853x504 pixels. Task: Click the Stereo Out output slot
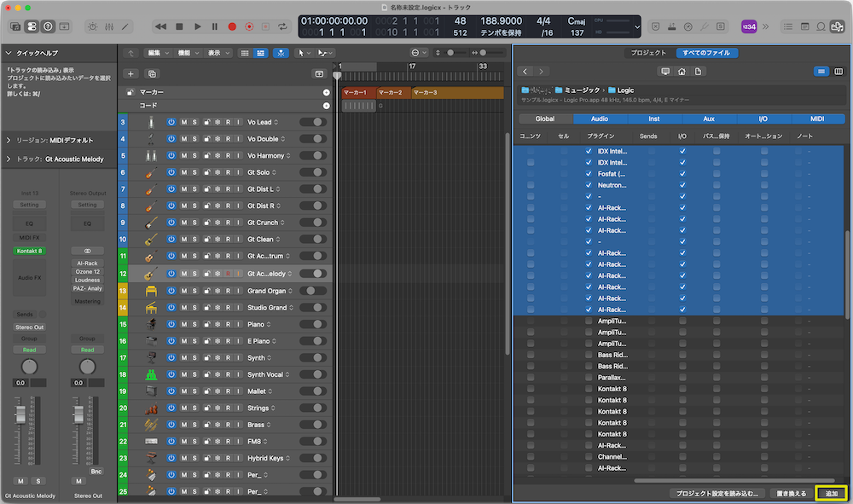tap(29, 327)
